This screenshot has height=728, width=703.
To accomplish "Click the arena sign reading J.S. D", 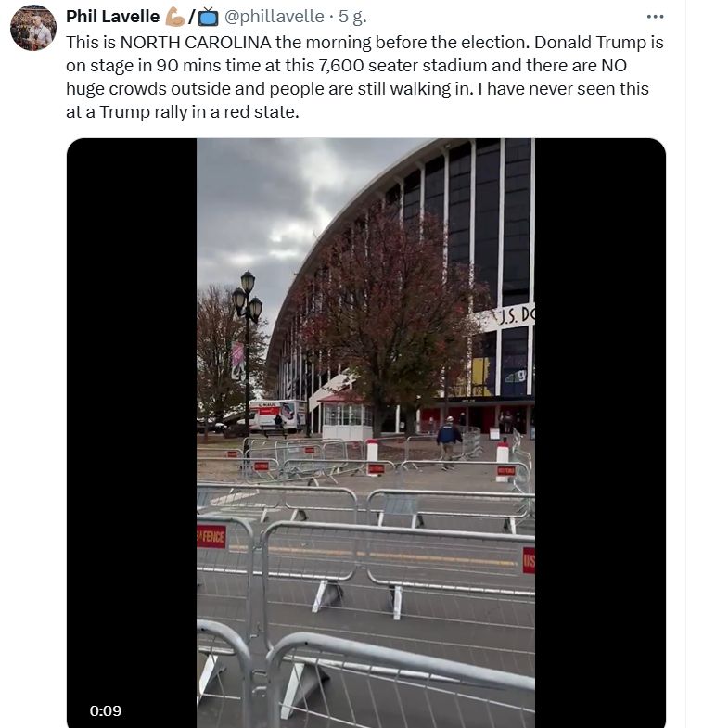I will point(511,317).
